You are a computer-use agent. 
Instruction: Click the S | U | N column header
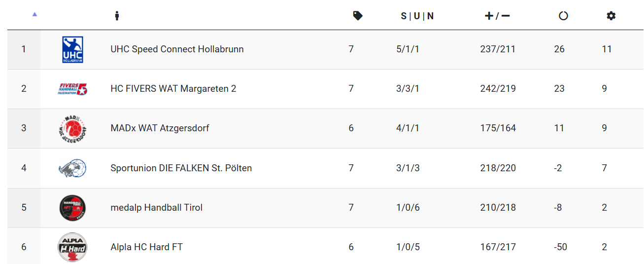[417, 16]
